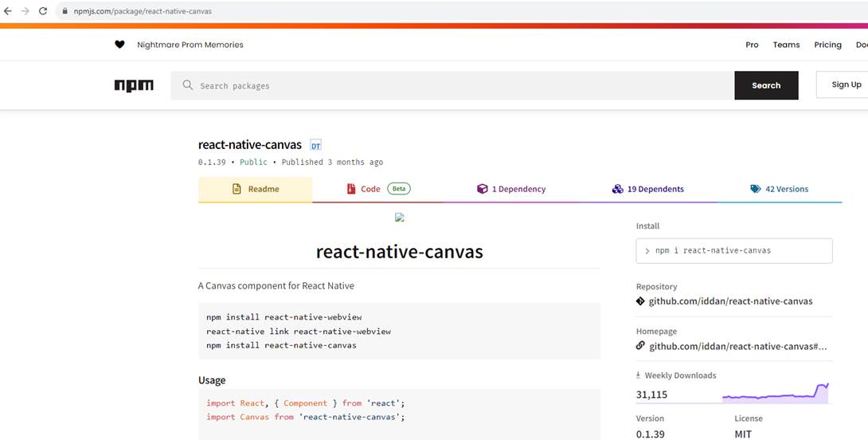Focus the Search packages input field
The image size is (868, 440).
tap(452, 85)
